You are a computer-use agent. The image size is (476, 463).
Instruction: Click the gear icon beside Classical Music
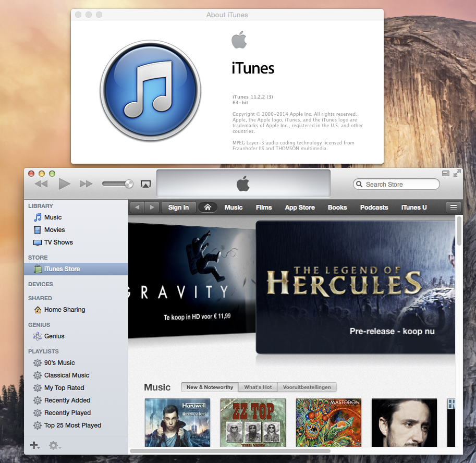tap(38, 375)
